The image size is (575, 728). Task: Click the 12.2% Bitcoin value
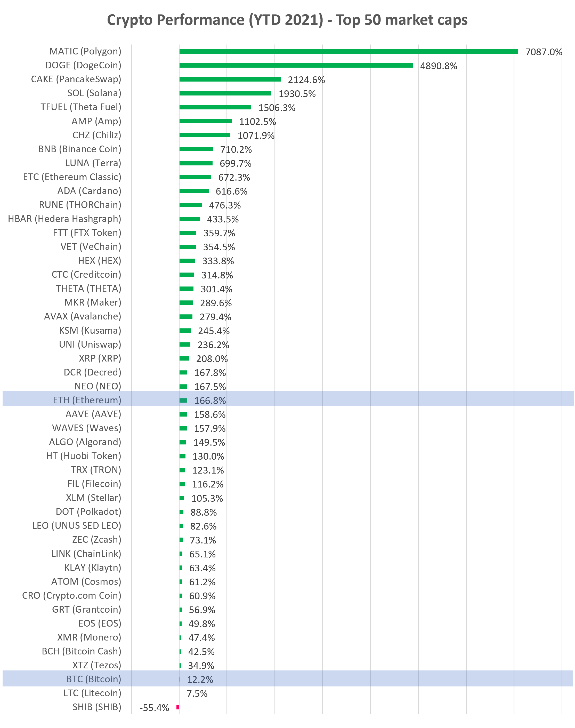(200, 679)
